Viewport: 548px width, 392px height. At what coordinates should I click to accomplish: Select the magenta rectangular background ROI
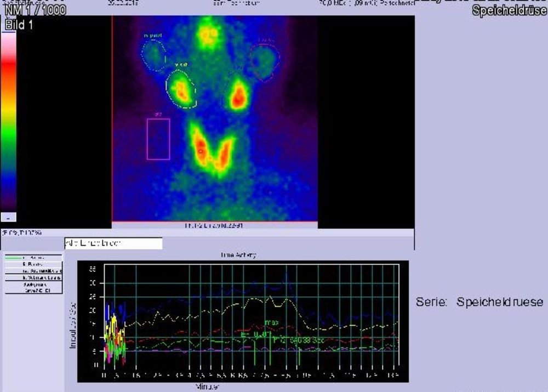(x=158, y=139)
